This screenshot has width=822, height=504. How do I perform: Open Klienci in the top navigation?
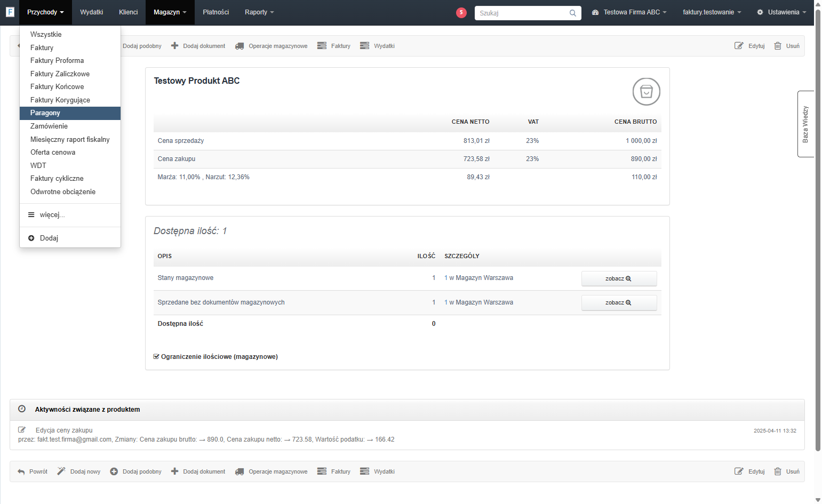(x=129, y=12)
